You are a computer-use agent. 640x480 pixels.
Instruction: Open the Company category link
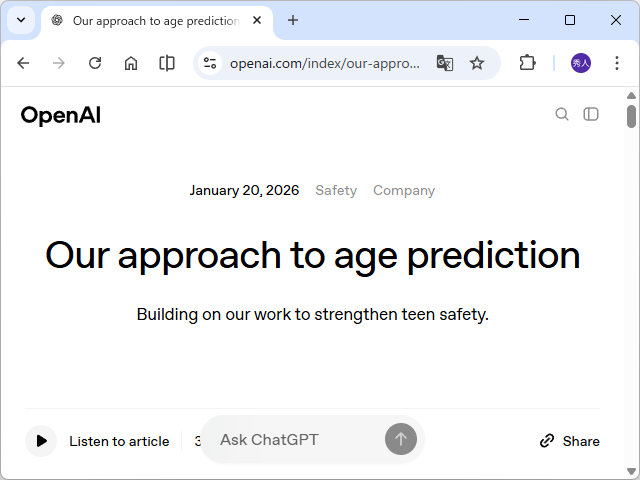[404, 190]
